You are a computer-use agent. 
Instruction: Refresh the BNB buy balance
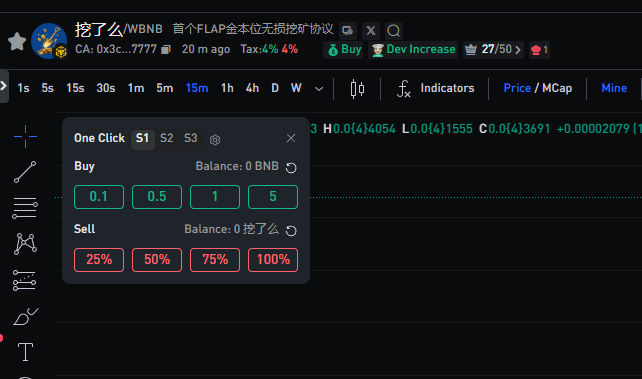(291, 168)
